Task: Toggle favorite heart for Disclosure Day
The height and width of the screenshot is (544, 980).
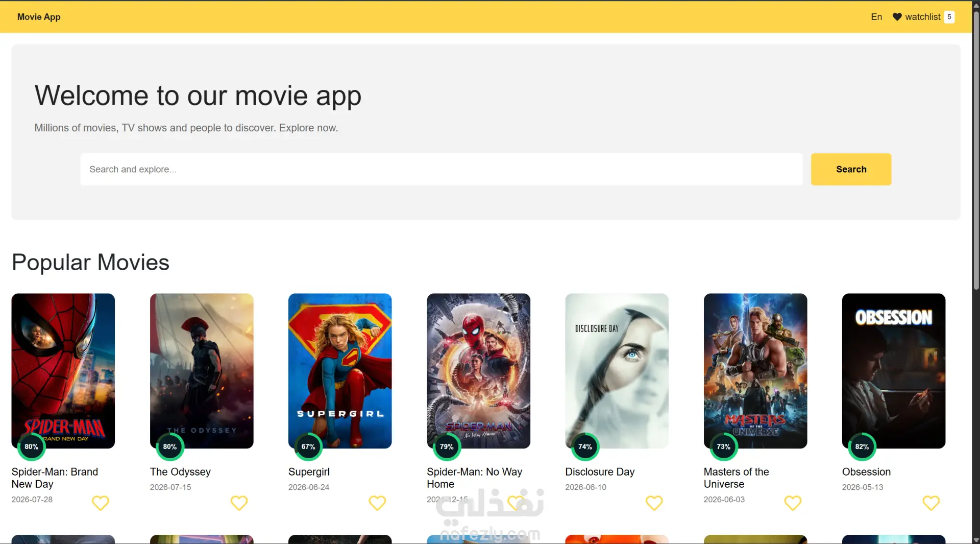Action: pyautogui.click(x=654, y=503)
